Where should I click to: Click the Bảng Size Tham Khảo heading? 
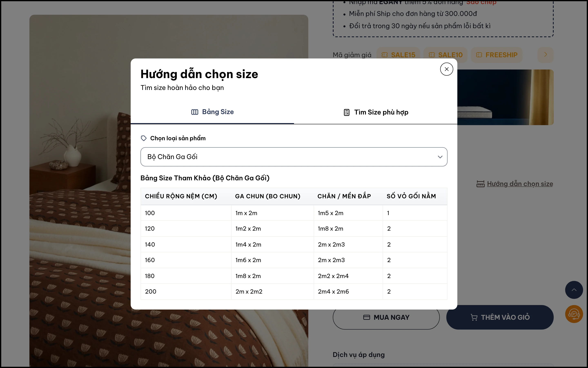pyautogui.click(x=205, y=178)
